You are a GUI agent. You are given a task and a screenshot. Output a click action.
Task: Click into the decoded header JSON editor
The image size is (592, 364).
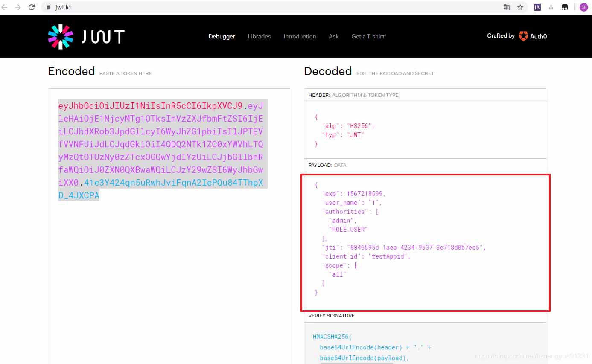tap(425, 130)
